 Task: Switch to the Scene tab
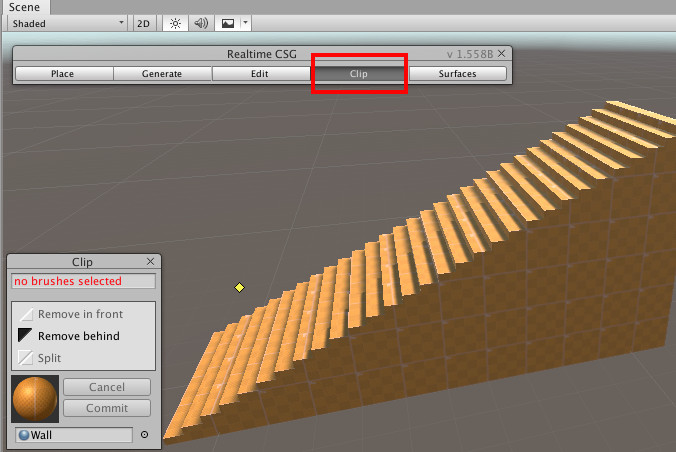coord(24,7)
